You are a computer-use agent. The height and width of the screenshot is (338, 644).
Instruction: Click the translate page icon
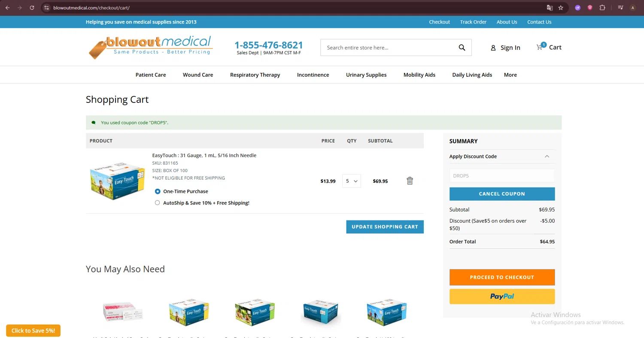coord(550,8)
